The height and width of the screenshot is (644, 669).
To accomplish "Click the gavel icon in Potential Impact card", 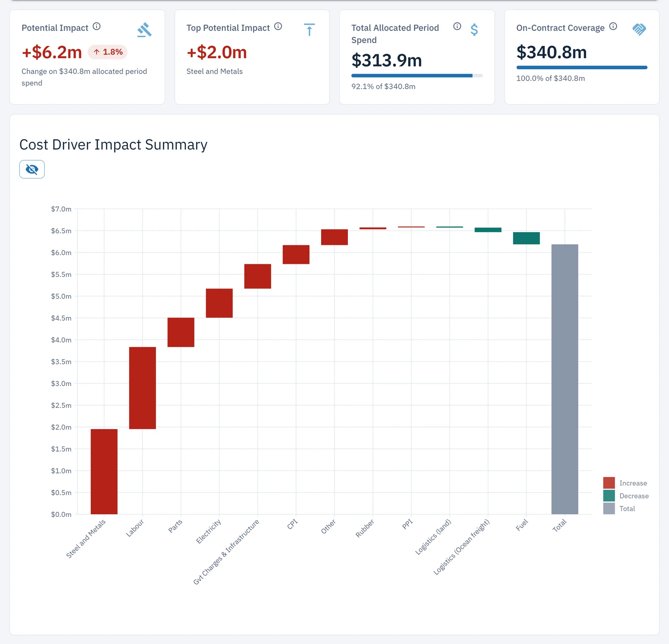I will [x=144, y=30].
